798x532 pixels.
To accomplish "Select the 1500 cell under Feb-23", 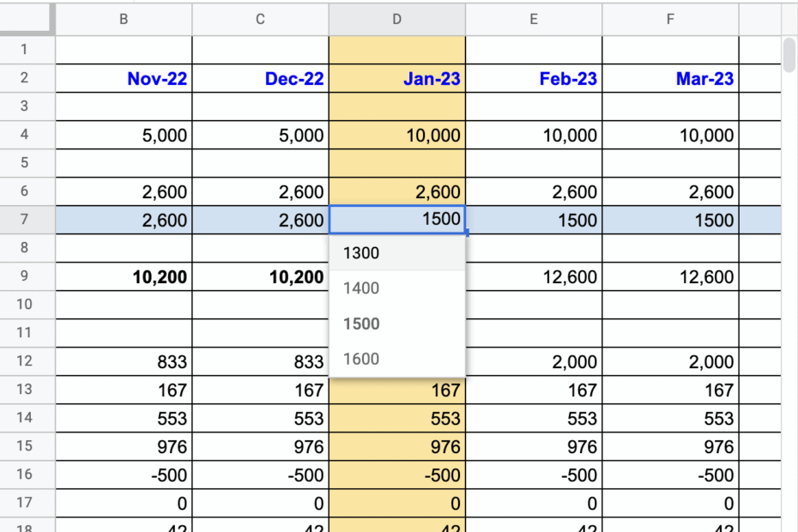I will (x=534, y=220).
